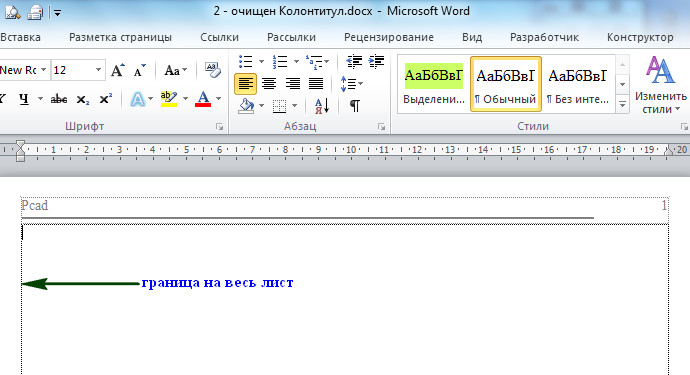Click the Clear Formatting icon
This screenshot has width=690, height=375.
coord(213,70)
